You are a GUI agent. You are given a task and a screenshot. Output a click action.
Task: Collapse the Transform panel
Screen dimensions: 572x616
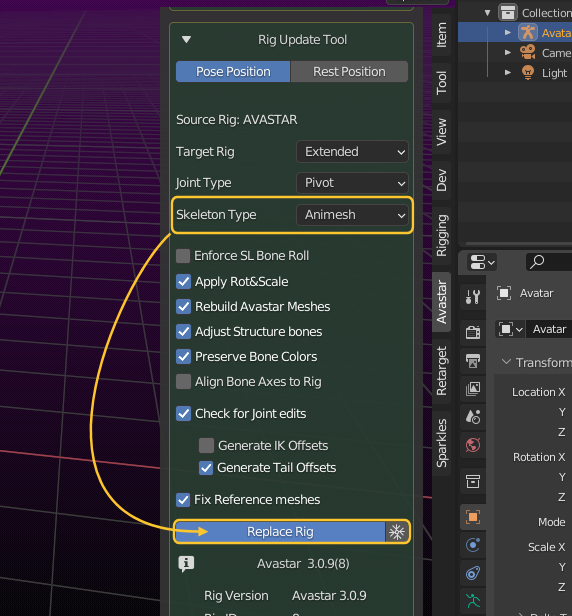click(507, 362)
